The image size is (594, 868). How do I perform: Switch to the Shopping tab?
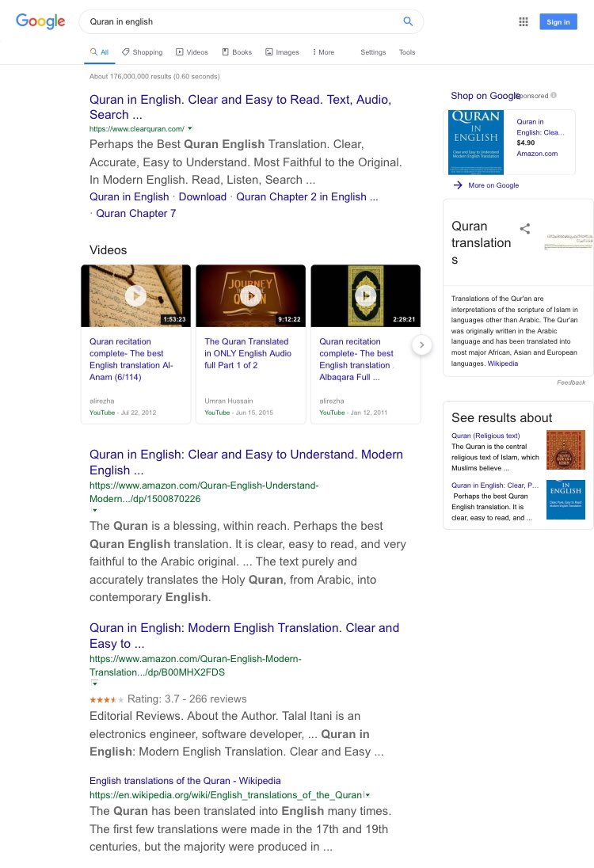[143, 52]
